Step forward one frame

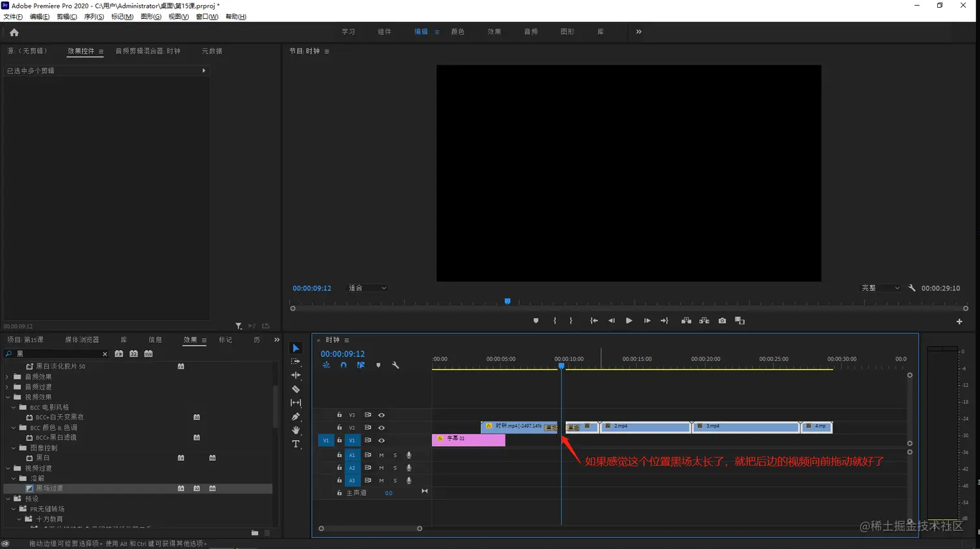pos(647,321)
